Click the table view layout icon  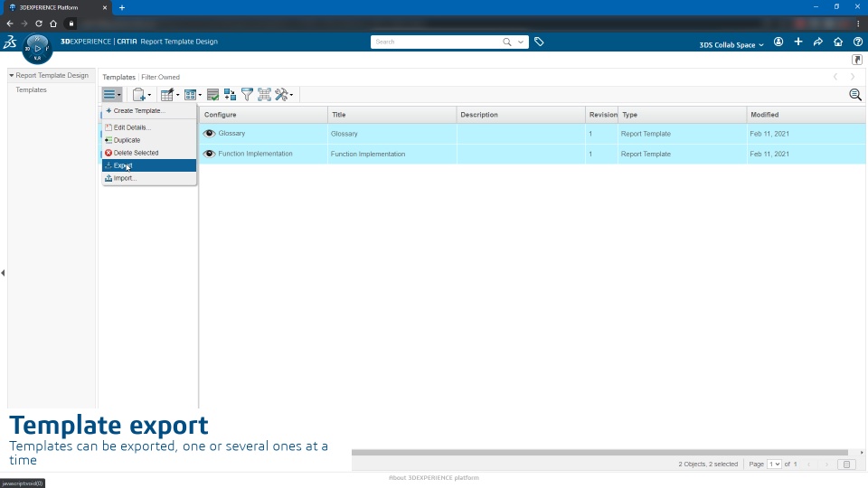[191, 95]
